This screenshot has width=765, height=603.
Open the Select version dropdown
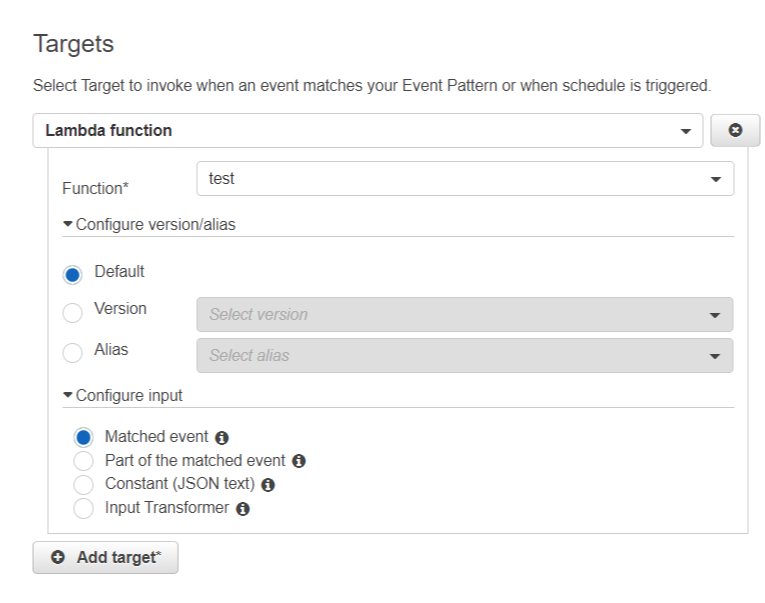coord(465,314)
